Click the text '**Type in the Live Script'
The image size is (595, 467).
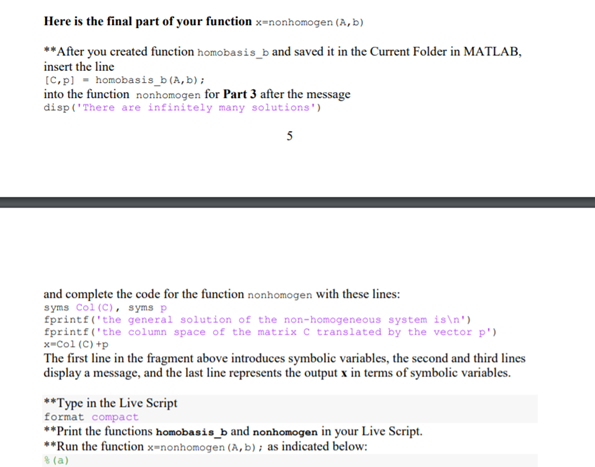click(x=110, y=403)
